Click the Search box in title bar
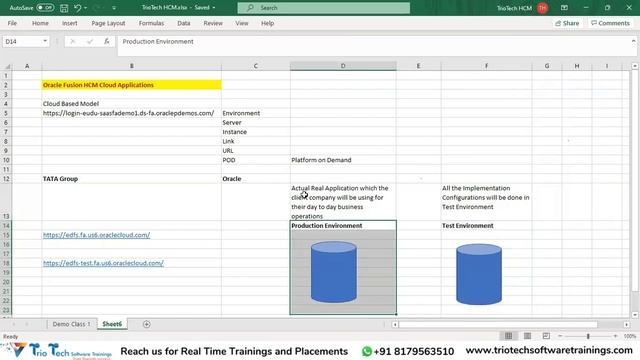This screenshot has height=360, width=640. [x=324, y=8]
